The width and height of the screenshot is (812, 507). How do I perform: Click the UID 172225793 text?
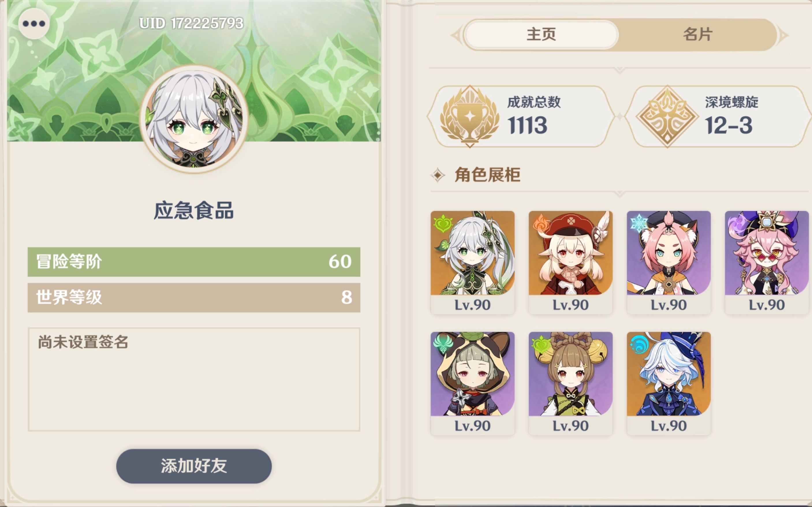[191, 23]
